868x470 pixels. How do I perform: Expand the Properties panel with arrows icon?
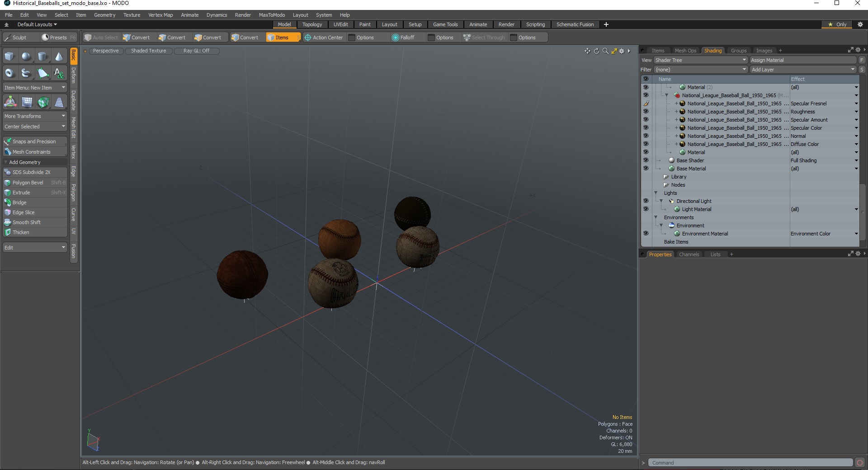(850, 254)
